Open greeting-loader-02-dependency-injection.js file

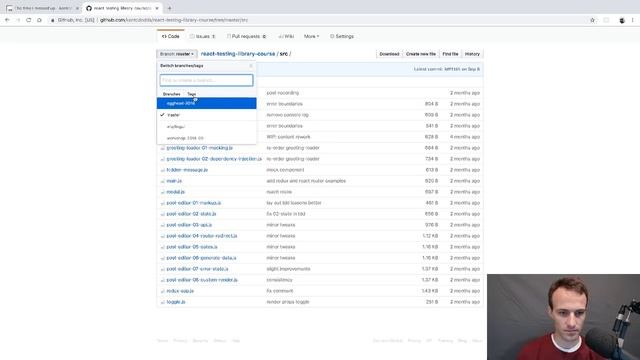pyautogui.click(x=214, y=159)
